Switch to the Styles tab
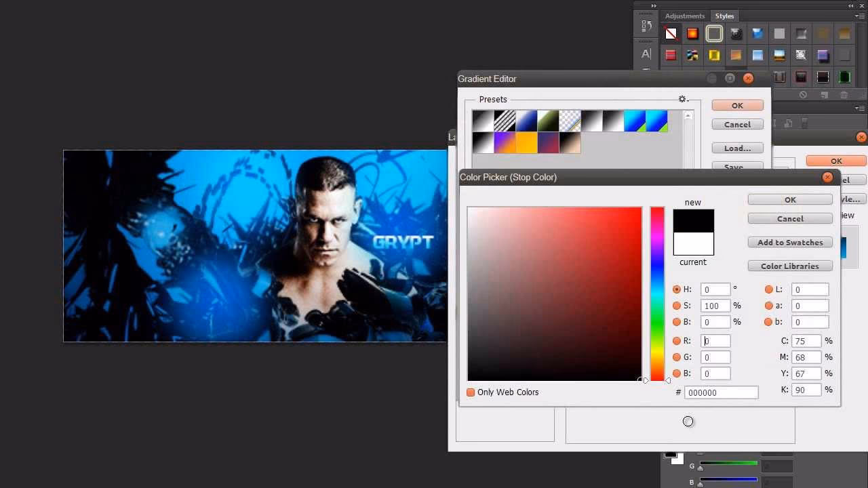Viewport: 868px width, 488px height. pyautogui.click(x=724, y=16)
